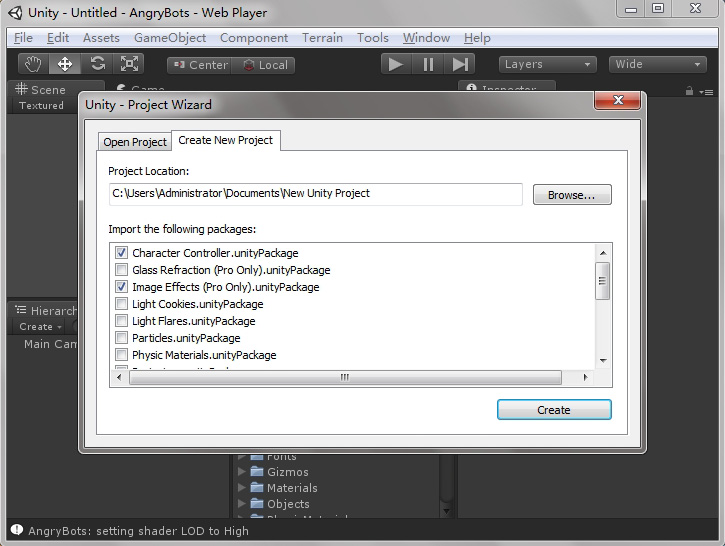Click the status bar warning icon
This screenshot has height=546, width=725.
pos(17,530)
